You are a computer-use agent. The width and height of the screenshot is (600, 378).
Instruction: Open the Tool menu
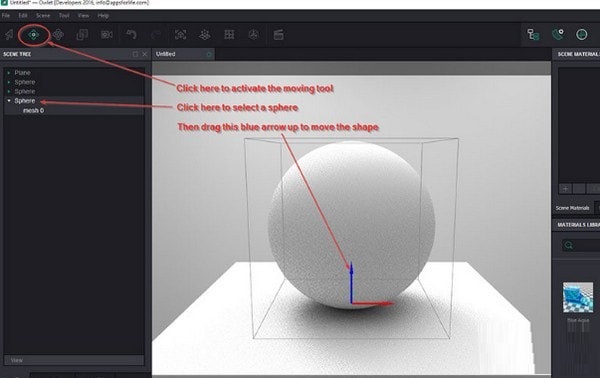pyautogui.click(x=64, y=16)
